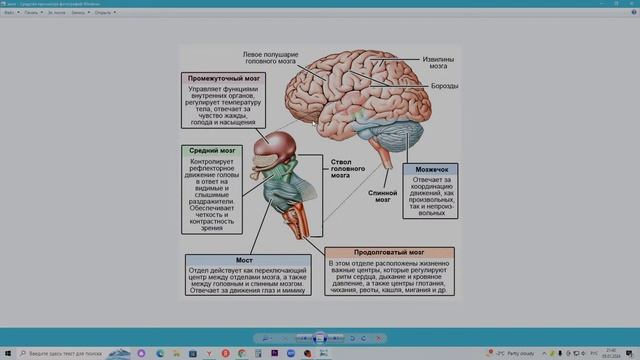This screenshot has width=640, height=360.
Task: Open Google Chrome from taskbar
Action: 242,353
